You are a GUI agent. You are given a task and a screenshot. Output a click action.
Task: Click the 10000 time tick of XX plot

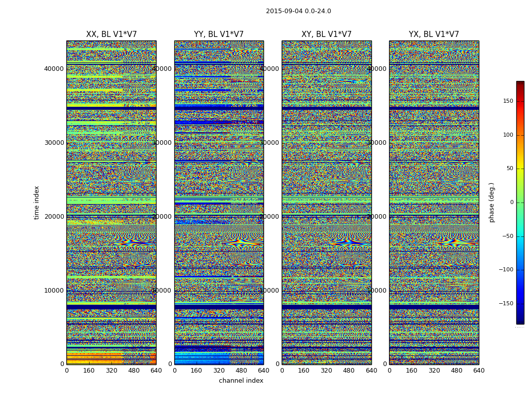pos(54,291)
